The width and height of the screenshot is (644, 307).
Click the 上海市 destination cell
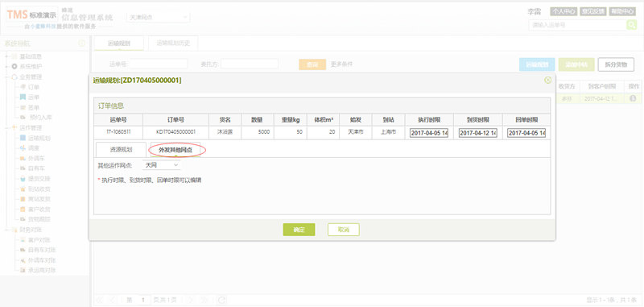(389, 132)
